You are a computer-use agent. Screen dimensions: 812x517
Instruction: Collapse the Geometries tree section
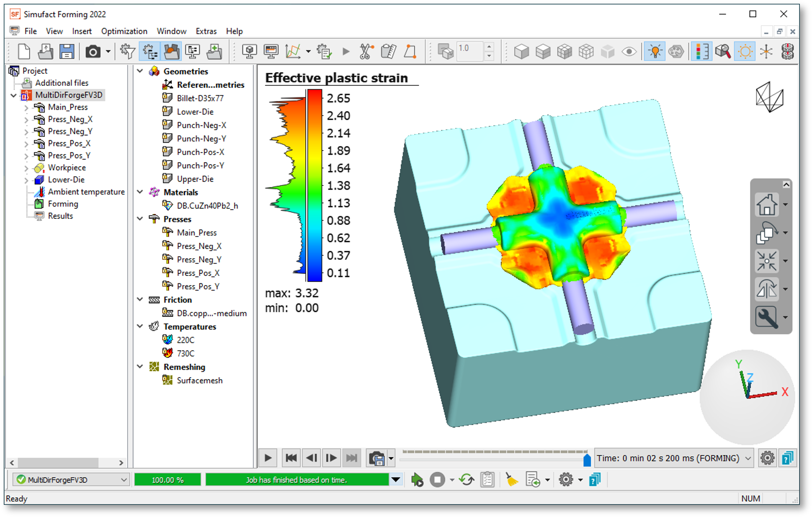coord(140,71)
